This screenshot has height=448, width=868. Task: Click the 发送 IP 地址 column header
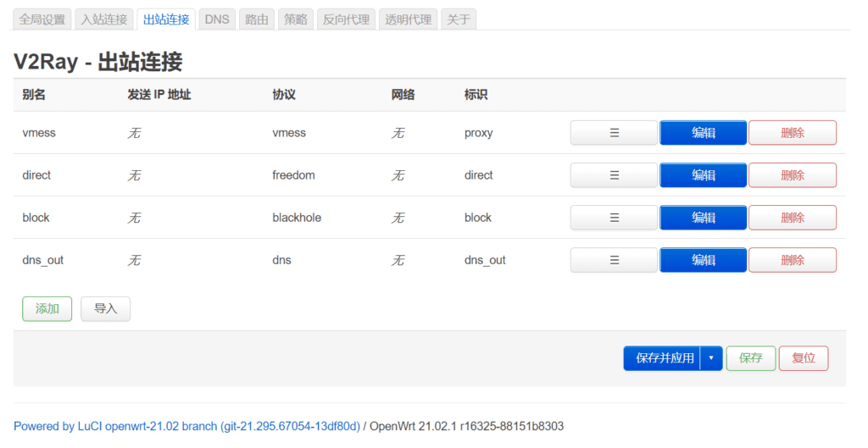(x=159, y=95)
